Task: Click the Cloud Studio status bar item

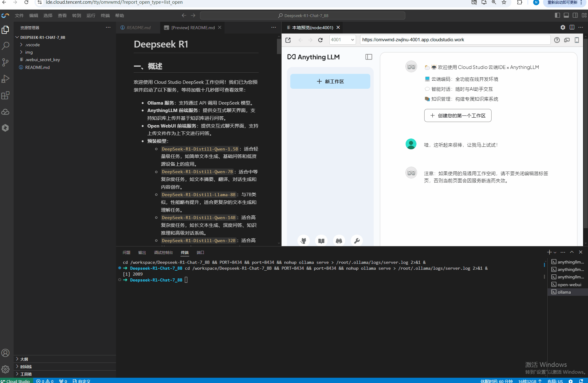Action: tap(16, 381)
